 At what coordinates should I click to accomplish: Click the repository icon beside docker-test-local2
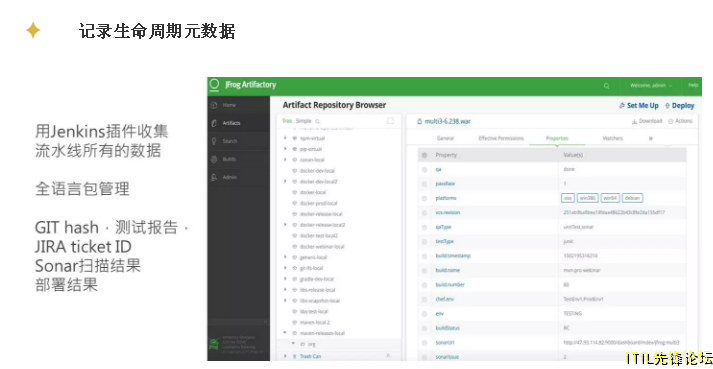[x=294, y=236]
